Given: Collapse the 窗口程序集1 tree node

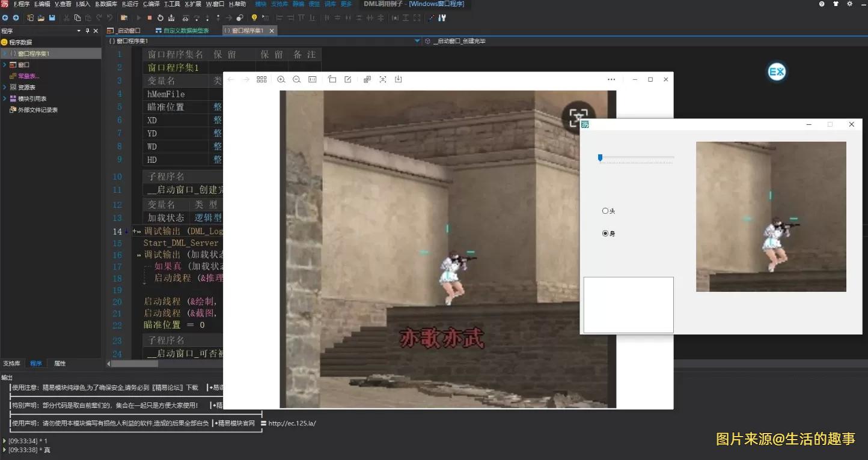Looking at the screenshot, I should click(5, 53).
